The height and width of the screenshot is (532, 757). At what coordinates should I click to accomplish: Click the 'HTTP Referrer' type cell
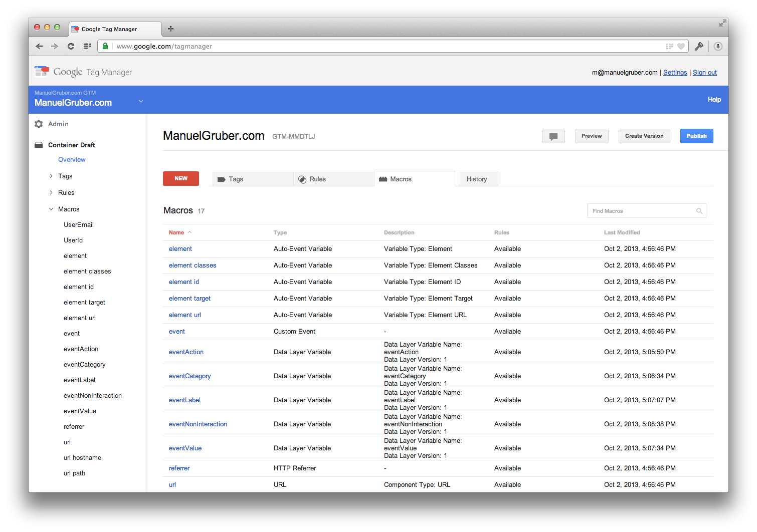(295, 468)
